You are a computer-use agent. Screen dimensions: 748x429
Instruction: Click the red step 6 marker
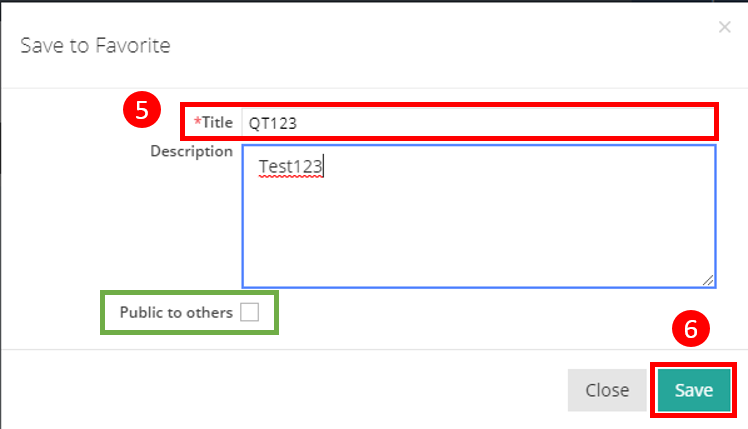point(689,328)
